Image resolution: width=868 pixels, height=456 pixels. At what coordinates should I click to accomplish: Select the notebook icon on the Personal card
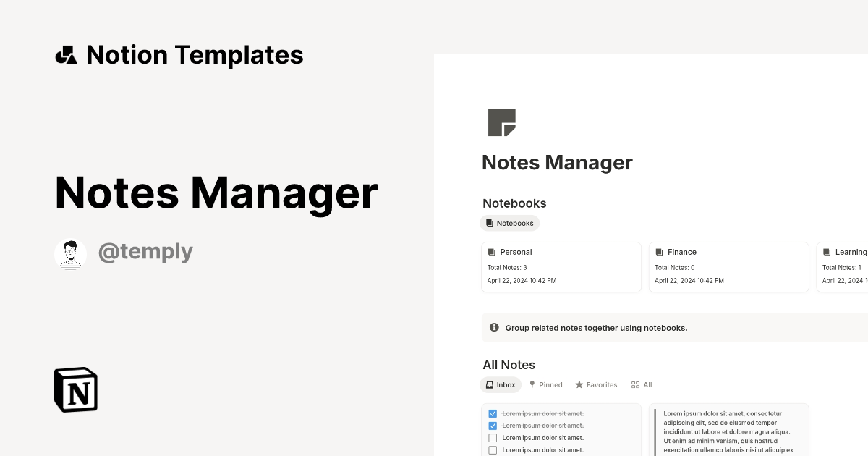493,252
